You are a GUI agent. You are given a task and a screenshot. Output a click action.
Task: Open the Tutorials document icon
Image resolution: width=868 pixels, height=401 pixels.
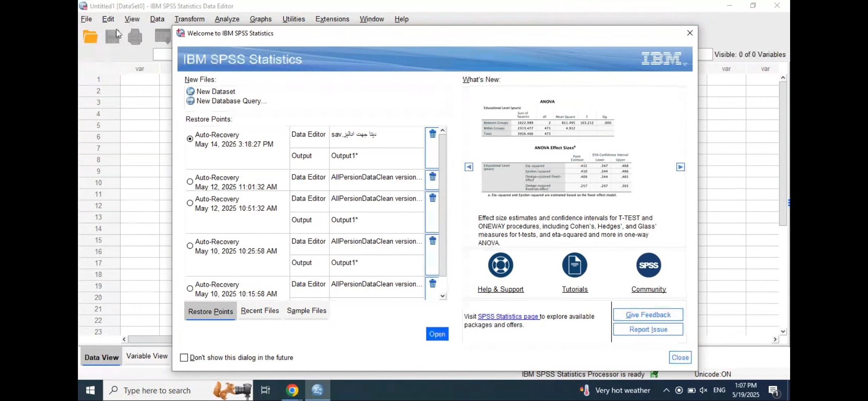tap(575, 265)
